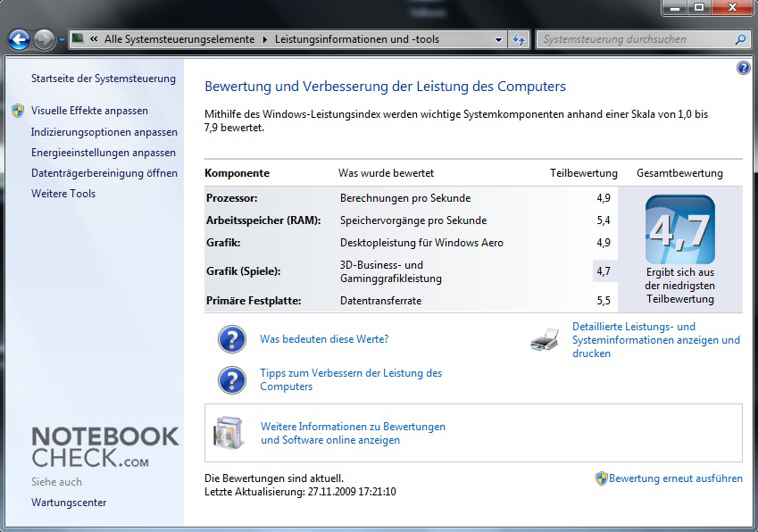Image resolution: width=758 pixels, height=532 pixels.
Task: Select the 'Primäre Festplatte:' row label
Action: click(254, 301)
